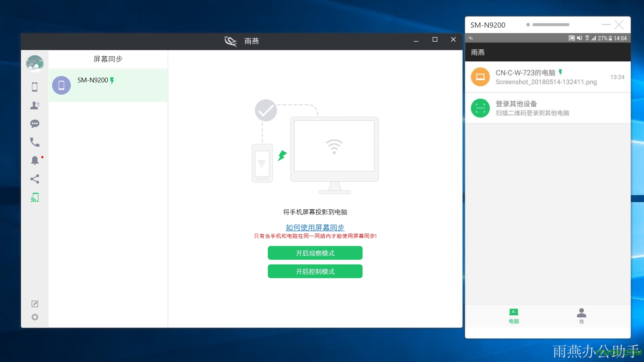Switch to the 我 profile tab on phone
644x362 pixels.
pyautogui.click(x=581, y=316)
